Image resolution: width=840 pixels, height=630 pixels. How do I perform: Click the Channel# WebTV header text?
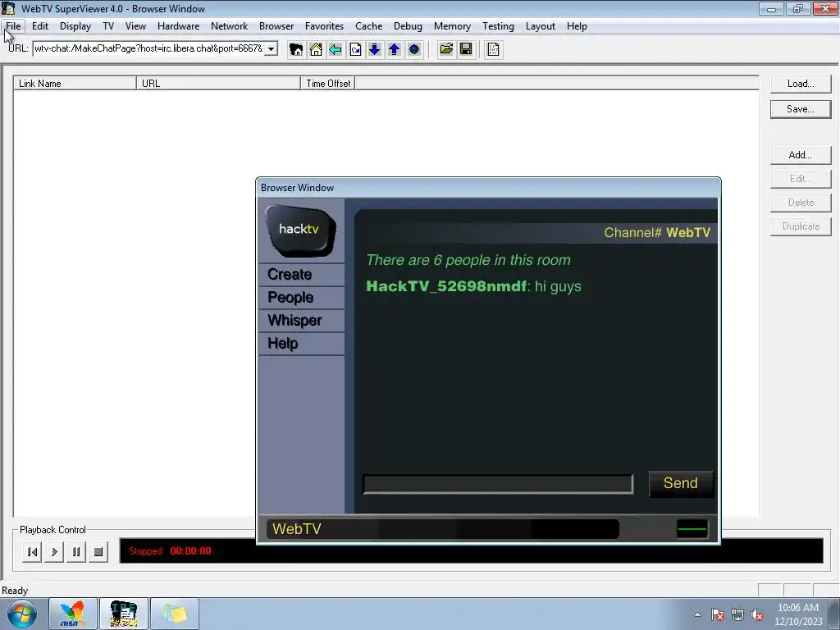point(657,233)
